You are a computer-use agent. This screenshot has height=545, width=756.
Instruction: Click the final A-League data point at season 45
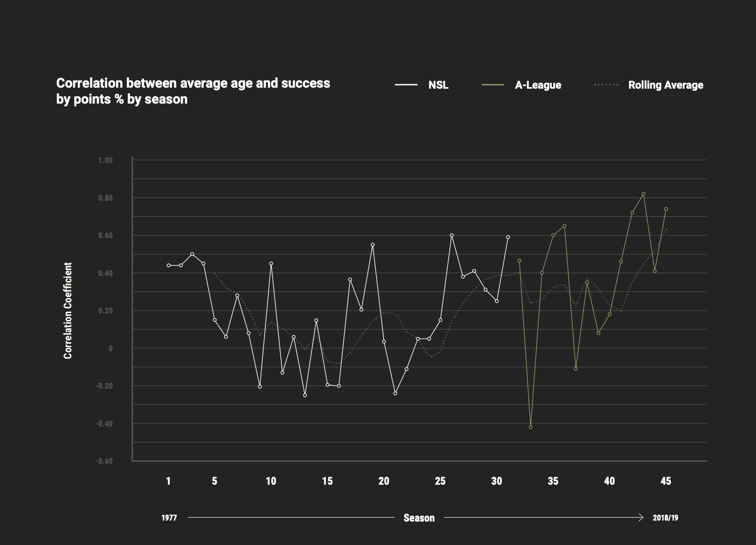point(666,209)
